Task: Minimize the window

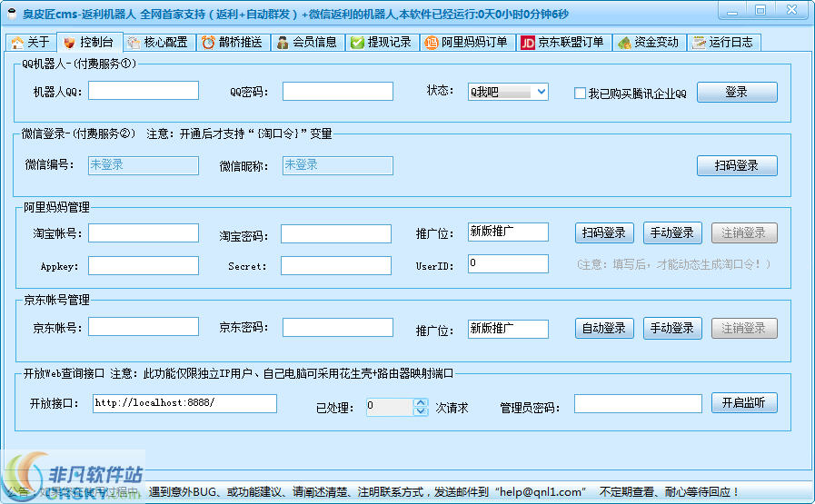Action: (x=733, y=10)
